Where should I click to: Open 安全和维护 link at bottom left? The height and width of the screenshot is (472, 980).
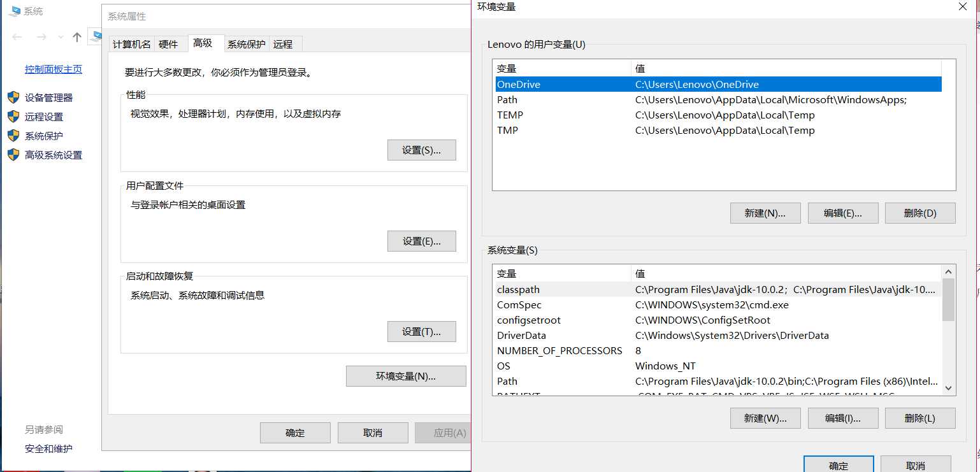48,449
